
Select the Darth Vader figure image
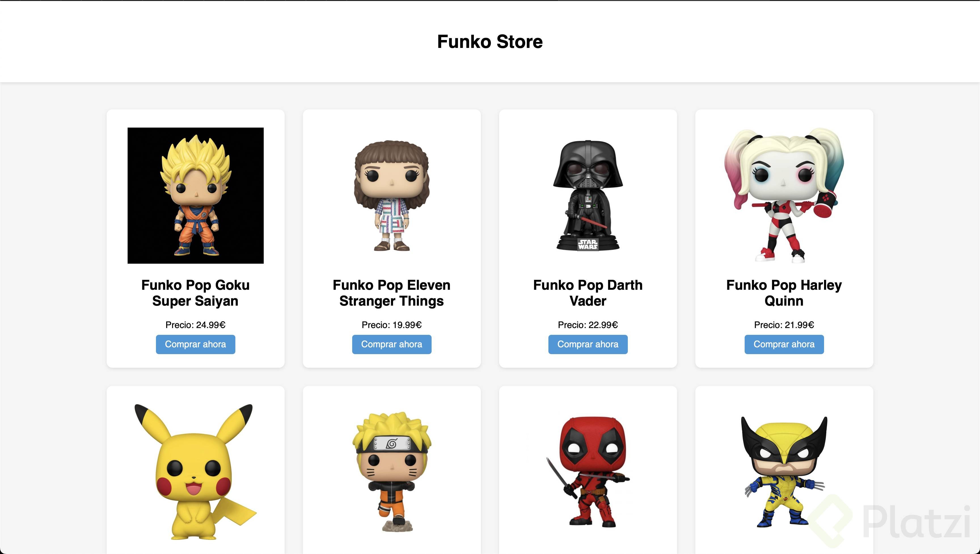(588, 195)
